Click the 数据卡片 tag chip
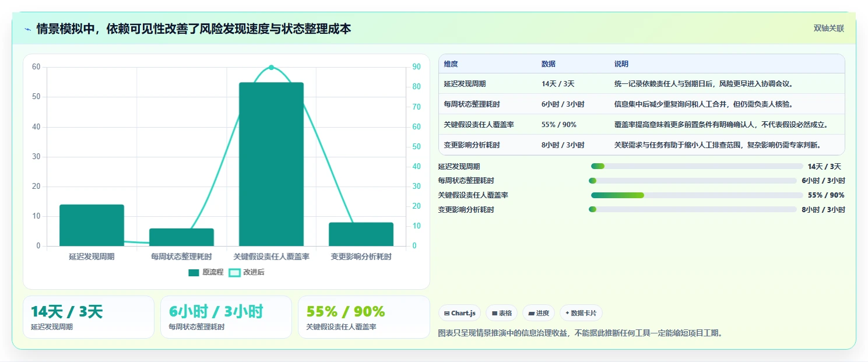This screenshot has width=868, height=362. [x=581, y=313]
